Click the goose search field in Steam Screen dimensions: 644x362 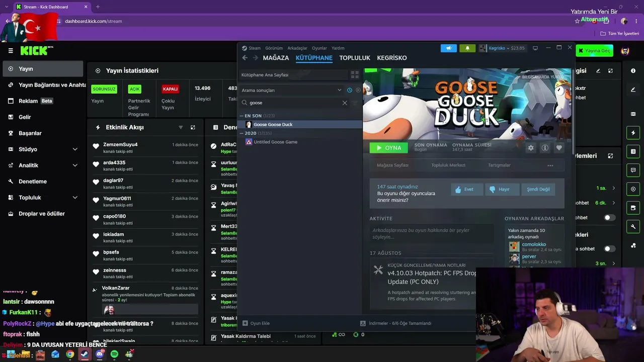click(293, 103)
